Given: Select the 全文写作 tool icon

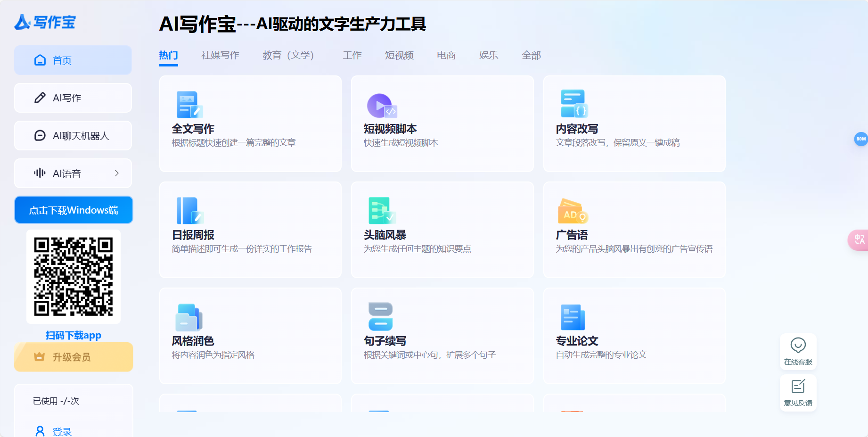Looking at the screenshot, I should tap(189, 104).
